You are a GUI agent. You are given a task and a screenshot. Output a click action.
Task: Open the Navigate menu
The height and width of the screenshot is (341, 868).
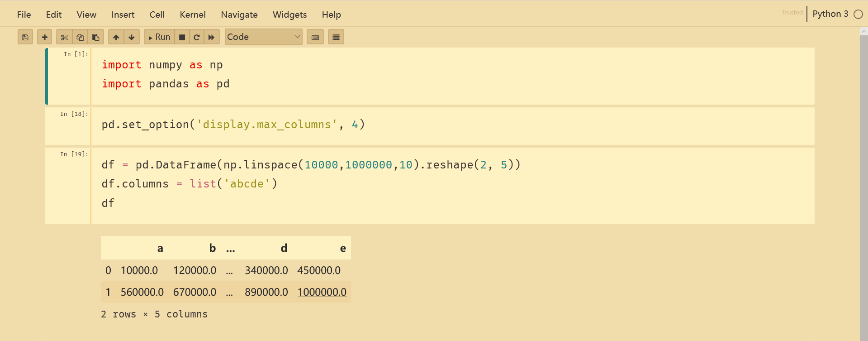(x=239, y=14)
